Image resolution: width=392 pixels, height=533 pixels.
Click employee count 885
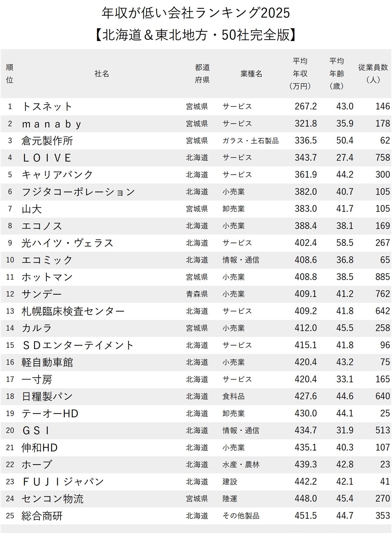(383, 277)
